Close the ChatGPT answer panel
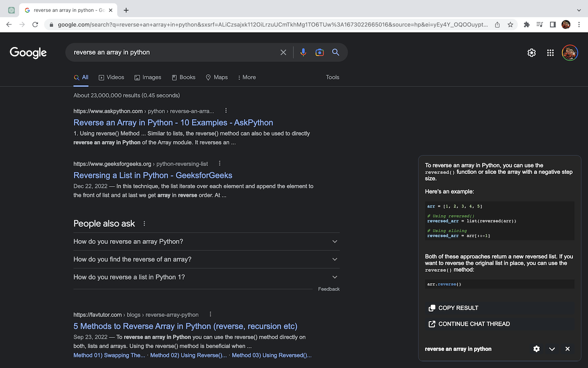The image size is (588, 368). click(x=567, y=349)
